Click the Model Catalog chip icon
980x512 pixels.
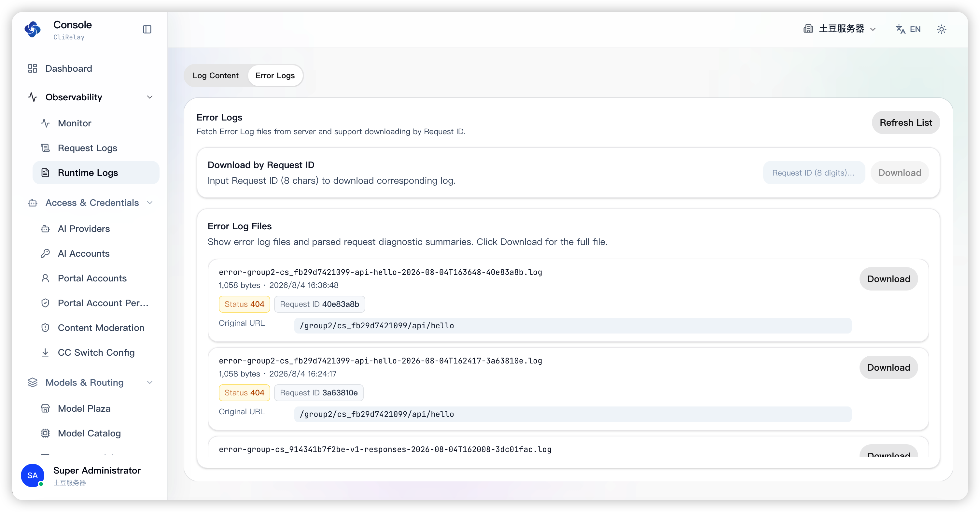point(45,433)
